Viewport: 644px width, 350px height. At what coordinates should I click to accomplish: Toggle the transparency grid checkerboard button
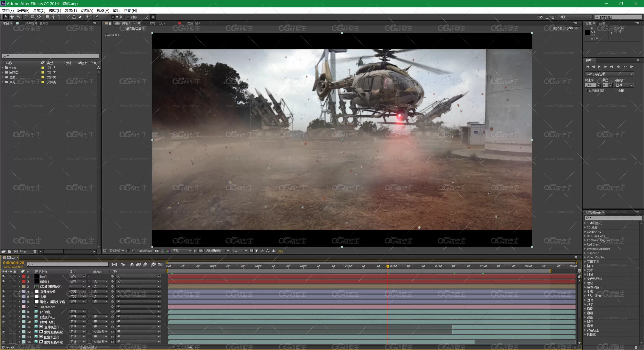coord(201,251)
